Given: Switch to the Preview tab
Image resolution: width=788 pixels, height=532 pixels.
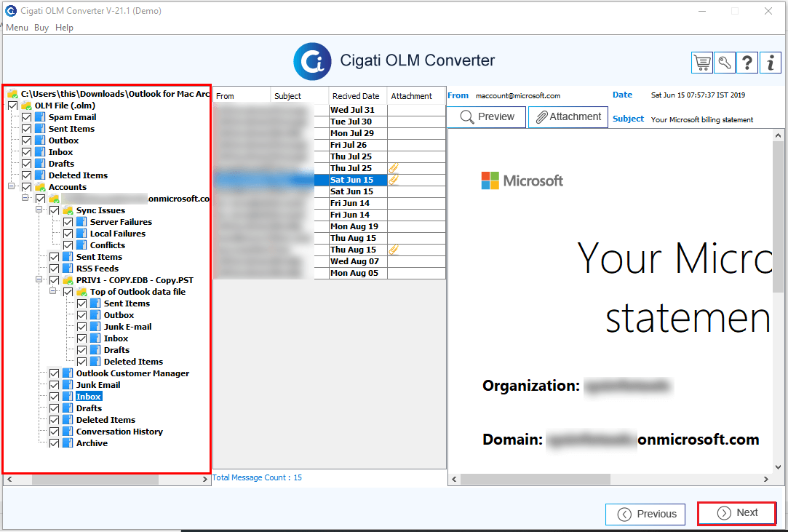Looking at the screenshot, I should tap(486, 116).
